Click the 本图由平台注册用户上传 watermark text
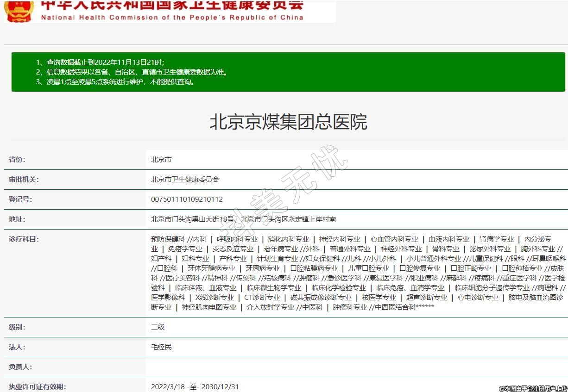The image size is (568, 392). tap(533, 388)
